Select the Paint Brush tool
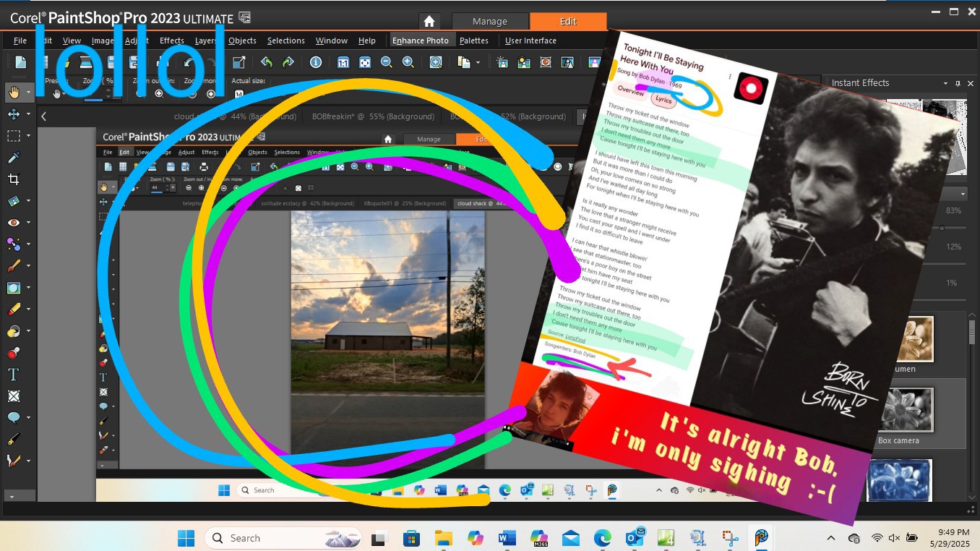Viewport: 980px width, 551px height. point(14,266)
